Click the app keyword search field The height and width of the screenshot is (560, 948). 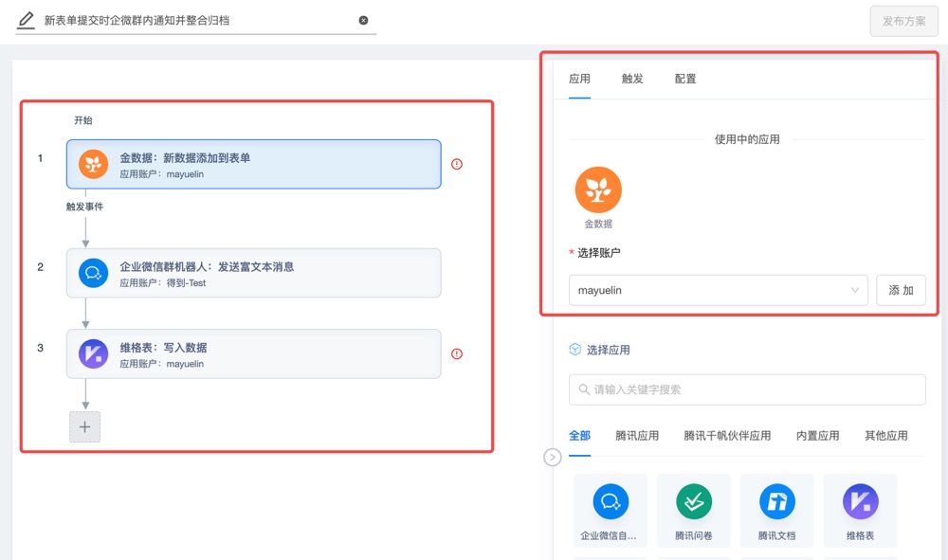(746, 389)
